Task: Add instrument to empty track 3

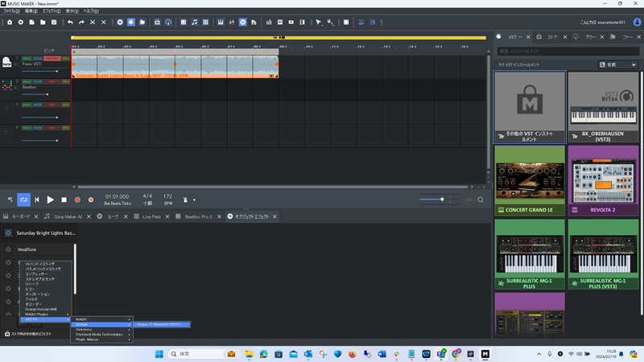Action: (x=6, y=108)
